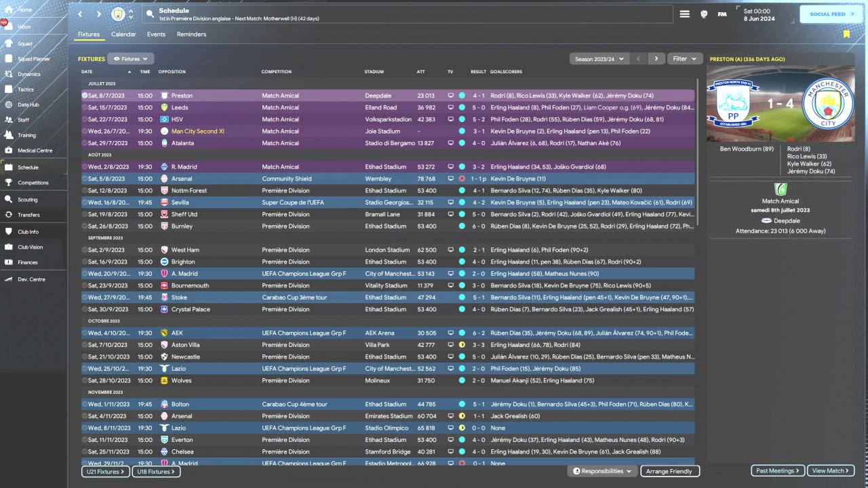Screen dimensions: 868x488
Task: Open the Fixtures view dropdown
Action: pyautogui.click(x=131, y=59)
